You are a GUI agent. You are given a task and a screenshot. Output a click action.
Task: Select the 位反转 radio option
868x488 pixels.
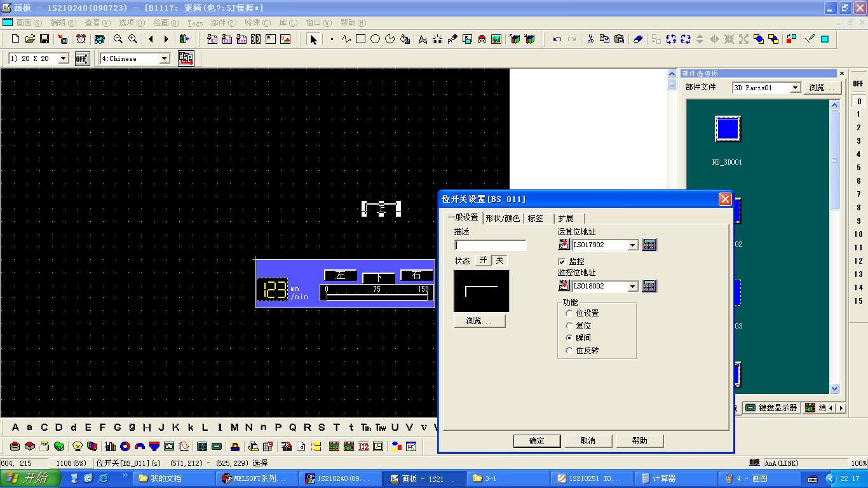[569, 351]
